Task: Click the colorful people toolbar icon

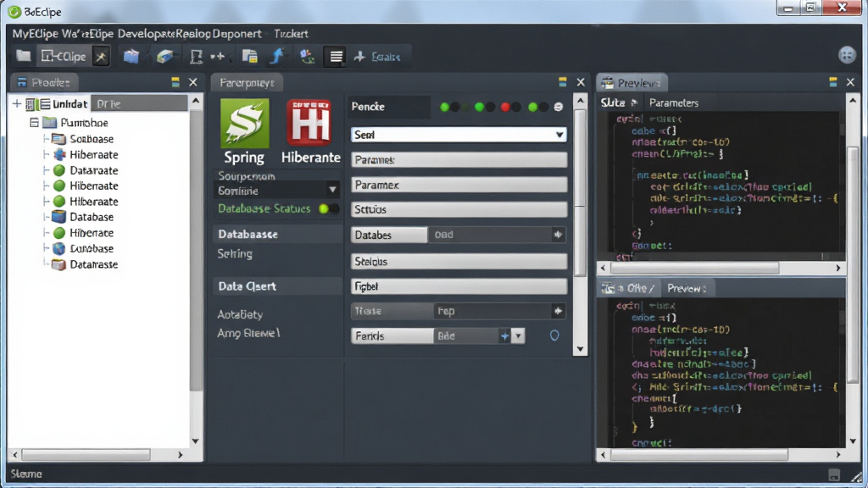Action: click(307, 57)
